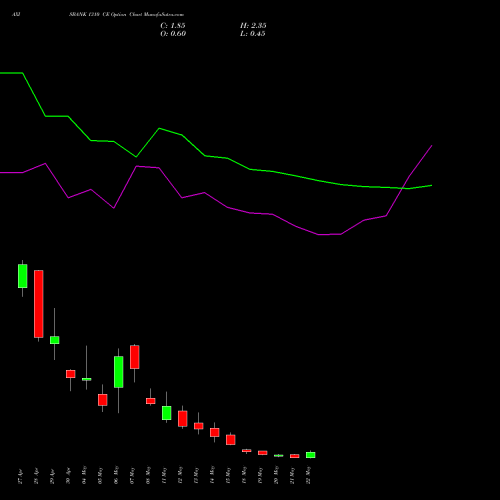Select the 15 May date label
Screen dimensions: 500x500
click(x=228, y=475)
